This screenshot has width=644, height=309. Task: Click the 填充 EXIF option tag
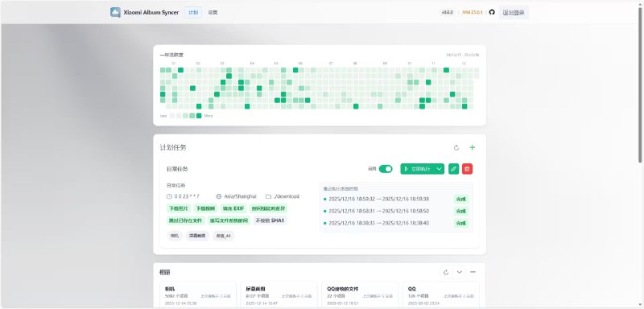click(233, 208)
